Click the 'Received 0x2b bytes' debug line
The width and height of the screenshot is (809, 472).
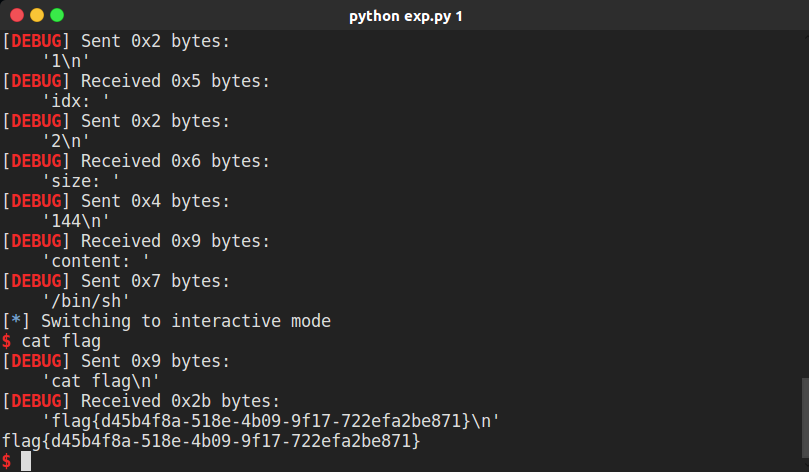pos(141,401)
